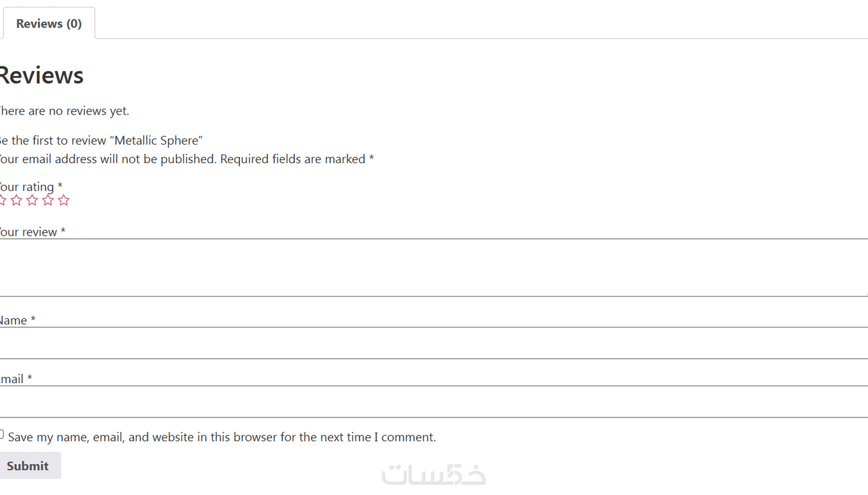This screenshot has height=495, width=868.
Task: Rate Metallic Sphere five stars
Action: pos(64,200)
